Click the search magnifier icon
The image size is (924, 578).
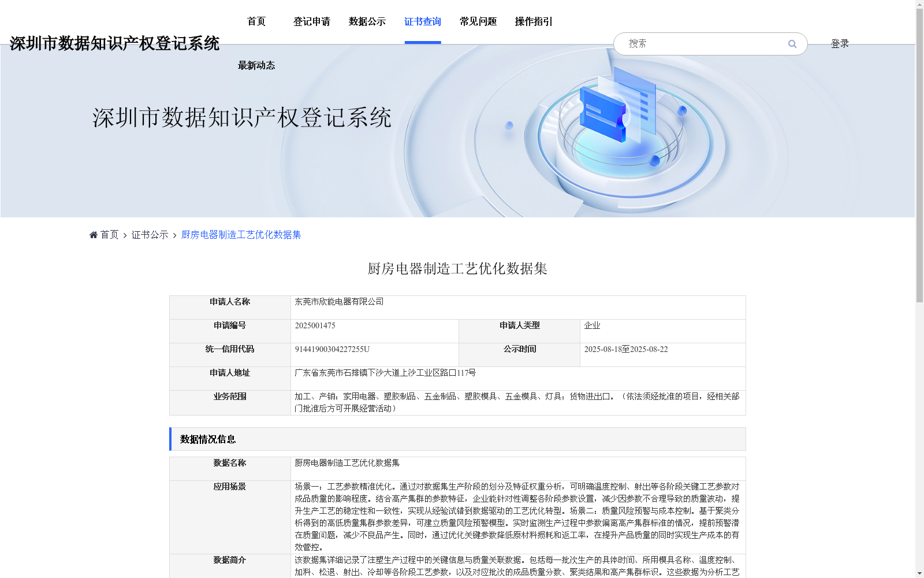(792, 44)
